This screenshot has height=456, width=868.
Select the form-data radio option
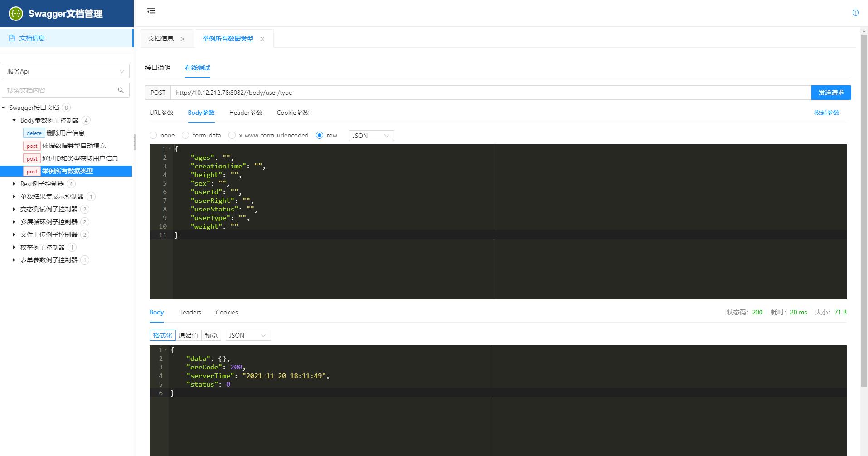(x=185, y=135)
